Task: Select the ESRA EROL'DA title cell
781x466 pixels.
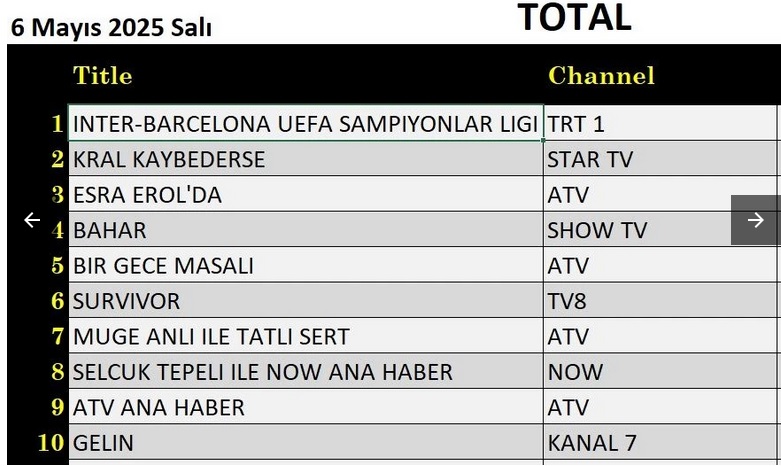Action: tap(305, 194)
